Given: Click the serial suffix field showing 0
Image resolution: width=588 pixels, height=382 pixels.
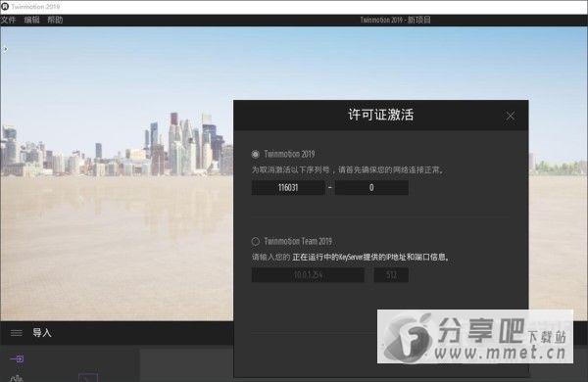Looking at the screenshot, I should (x=371, y=187).
